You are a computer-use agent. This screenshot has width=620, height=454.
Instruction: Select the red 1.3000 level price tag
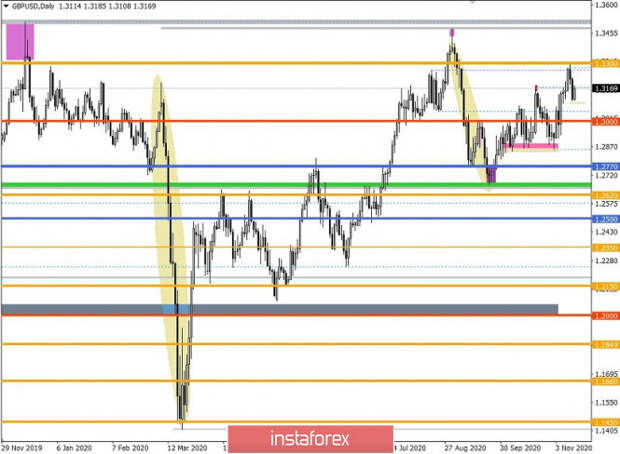pos(606,122)
